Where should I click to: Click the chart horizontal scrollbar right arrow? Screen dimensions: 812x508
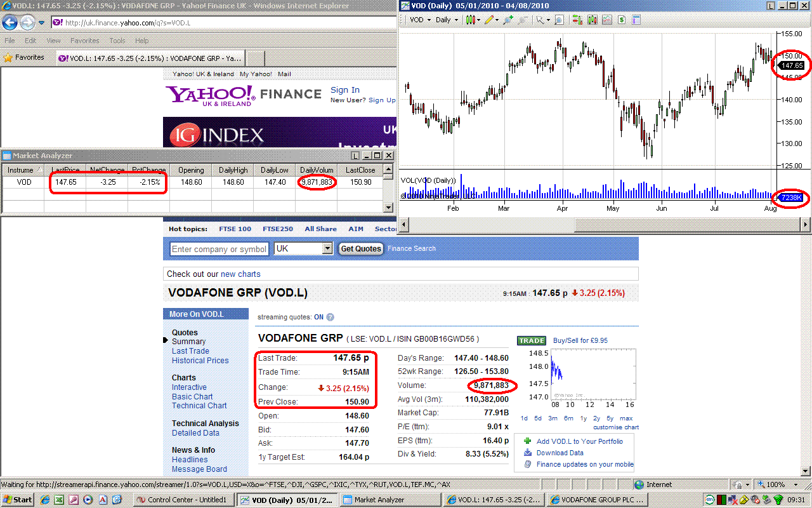coord(806,224)
